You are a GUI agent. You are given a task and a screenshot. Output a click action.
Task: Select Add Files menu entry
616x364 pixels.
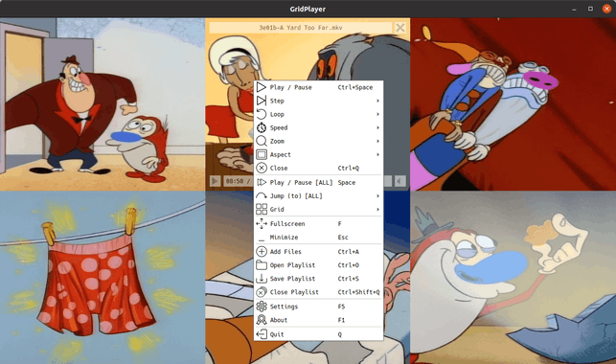[318, 252]
